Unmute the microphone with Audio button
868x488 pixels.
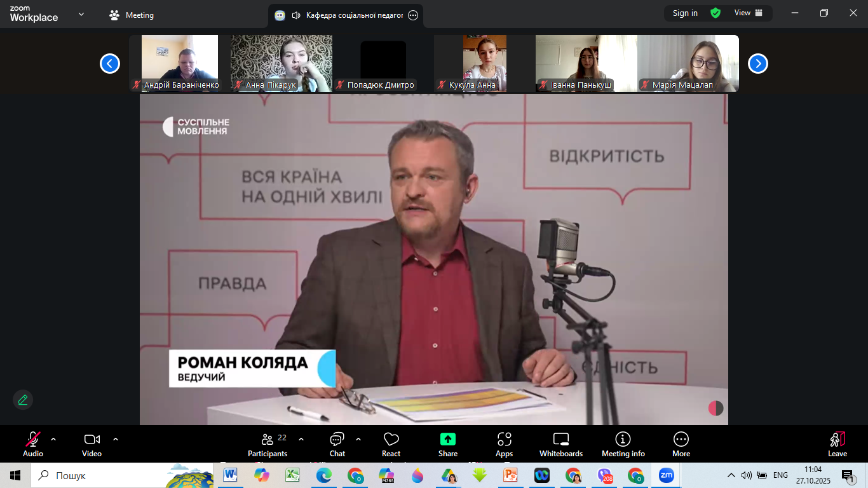point(33,444)
